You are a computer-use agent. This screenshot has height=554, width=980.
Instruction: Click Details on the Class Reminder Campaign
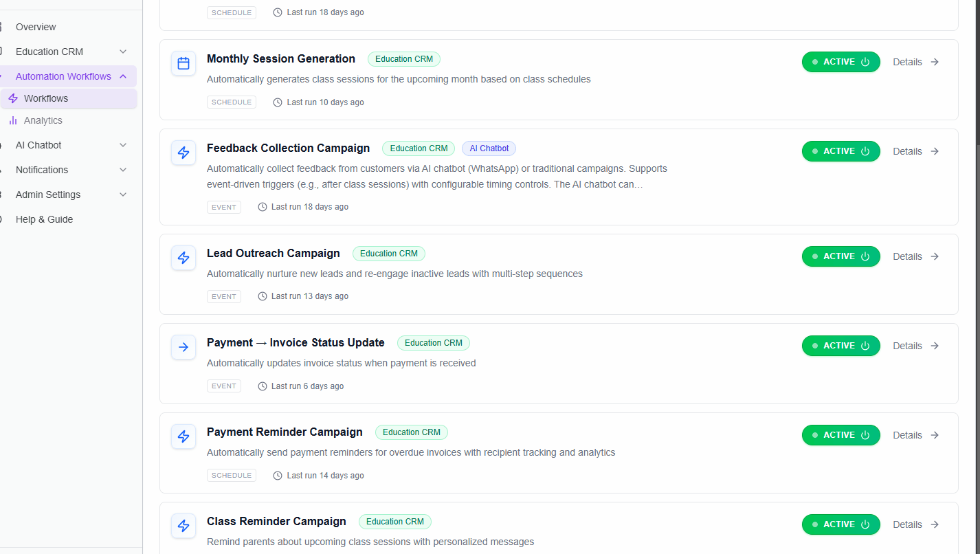(907, 524)
